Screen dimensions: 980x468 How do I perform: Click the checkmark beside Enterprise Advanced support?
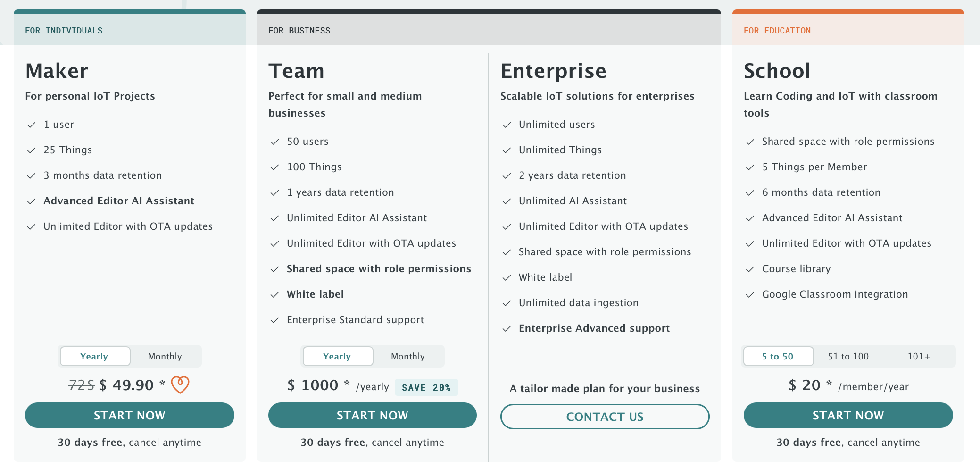(507, 329)
